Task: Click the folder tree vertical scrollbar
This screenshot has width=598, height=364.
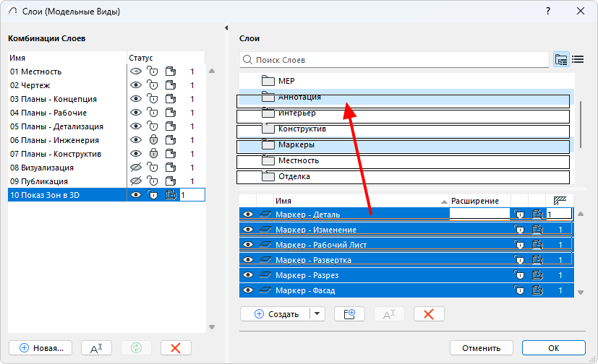Action: pyautogui.click(x=581, y=124)
